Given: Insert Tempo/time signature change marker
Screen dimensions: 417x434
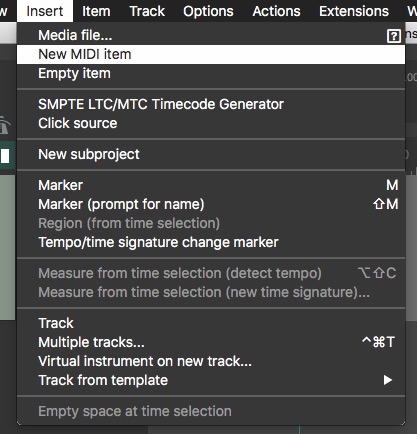Looking at the screenshot, I should tap(211, 242).
